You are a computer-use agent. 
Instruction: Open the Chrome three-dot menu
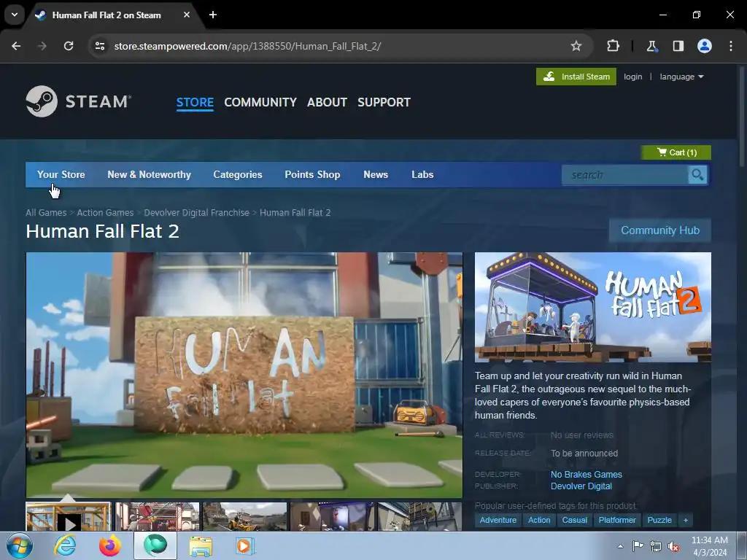(x=731, y=46)
